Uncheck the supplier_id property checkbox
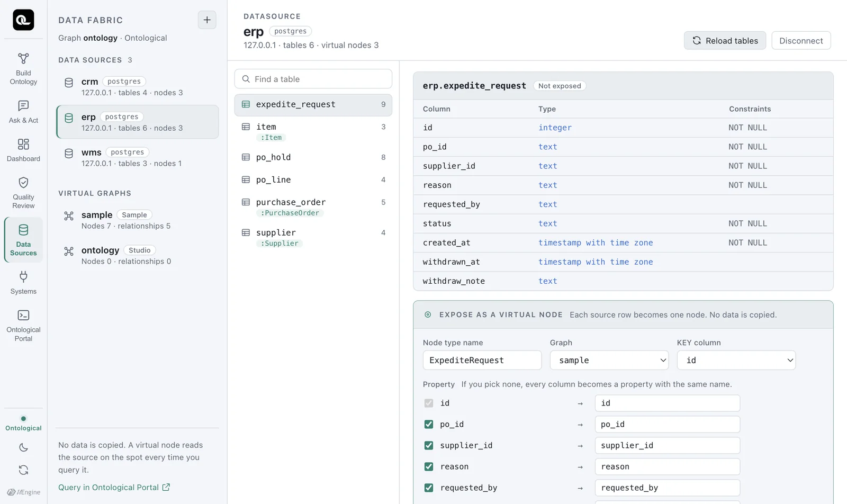847x504 pixels. click(x=429, y=446)
